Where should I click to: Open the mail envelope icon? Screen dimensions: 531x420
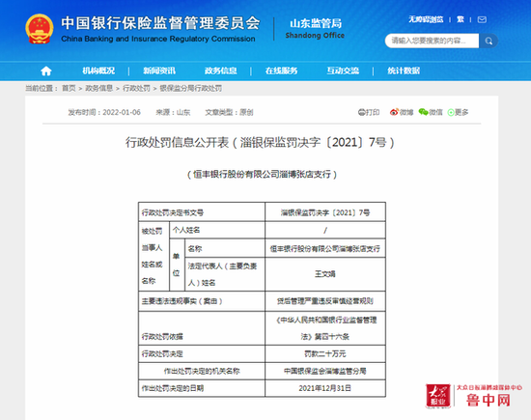[482, 19]
